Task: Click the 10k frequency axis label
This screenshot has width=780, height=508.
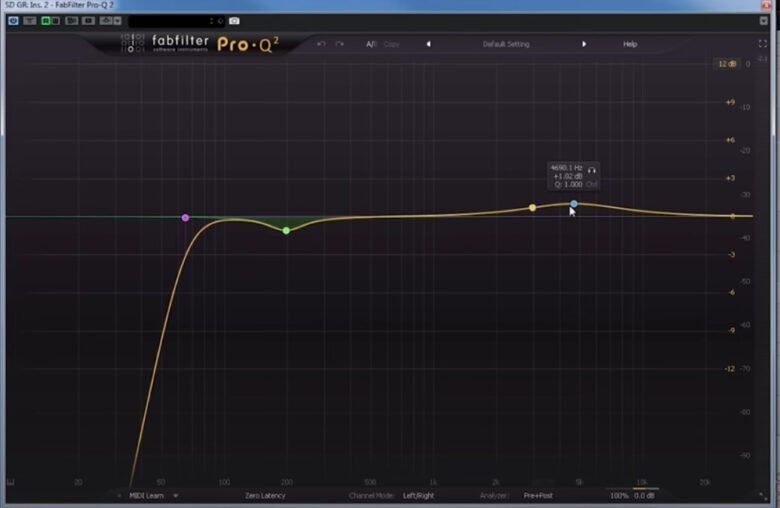Action: pos(642,482)
